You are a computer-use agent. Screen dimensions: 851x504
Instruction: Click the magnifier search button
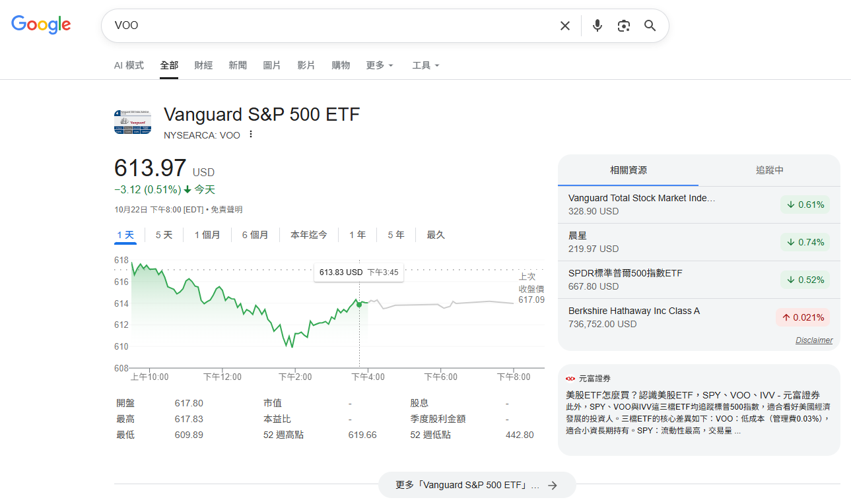point(650,26)
